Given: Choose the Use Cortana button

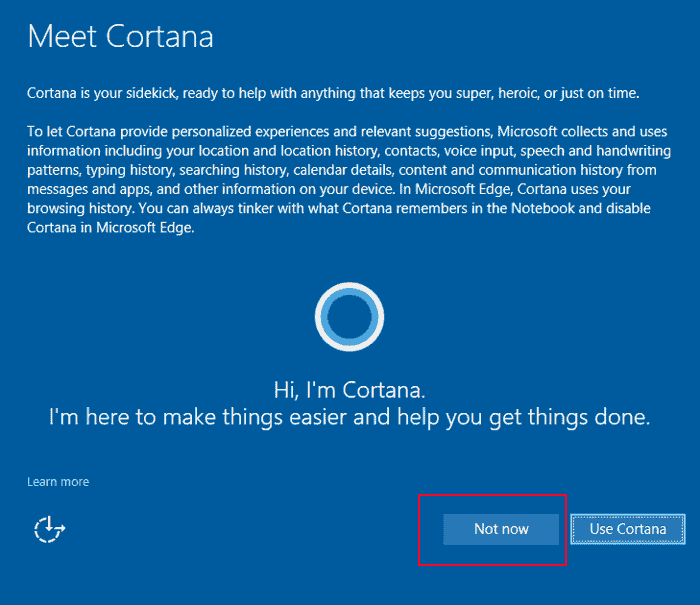Looking at the screenshot, I should (x=628, y=529).
